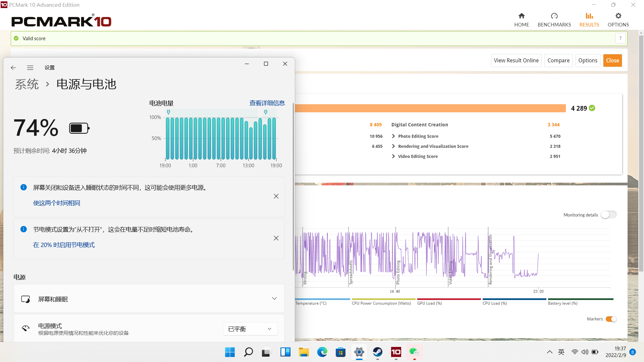Expand the 屏幕和睡眠 section

149,299
